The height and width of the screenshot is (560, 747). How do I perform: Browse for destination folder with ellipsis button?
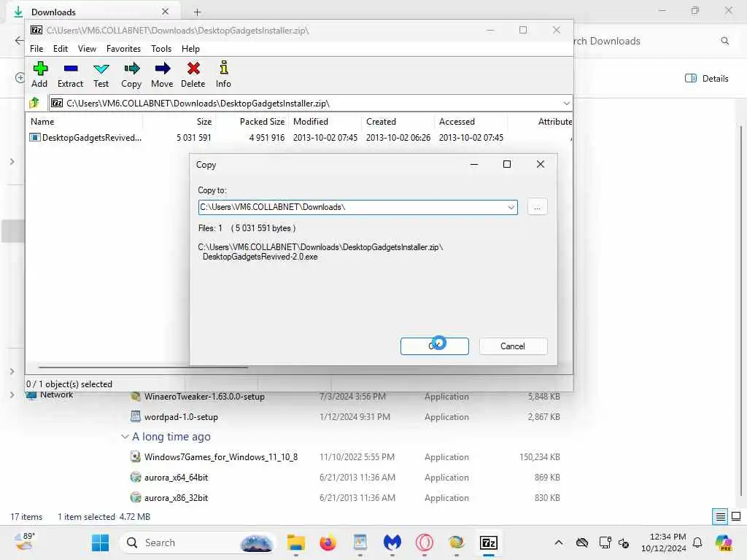537,207
